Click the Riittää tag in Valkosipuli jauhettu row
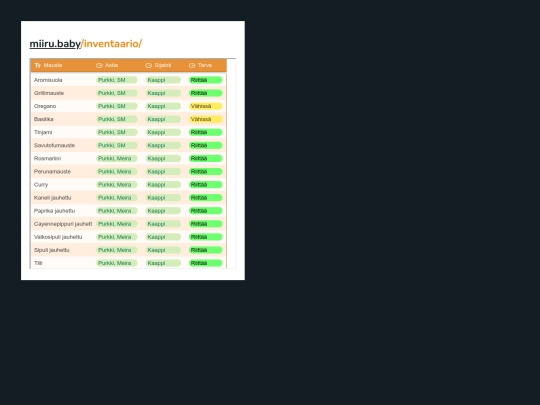The height and width of the screenshot is (405, 540). pos(206,237)
